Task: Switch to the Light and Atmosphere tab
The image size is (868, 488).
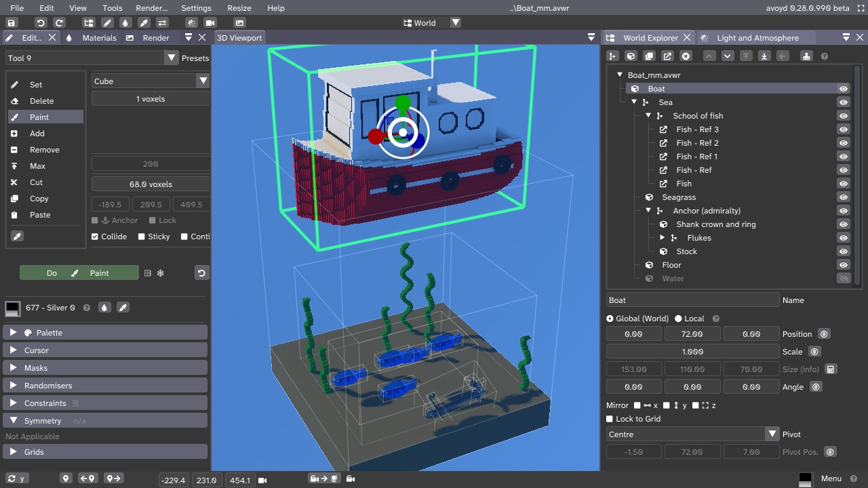Action: pyautogui.click(x=757, y=38)
